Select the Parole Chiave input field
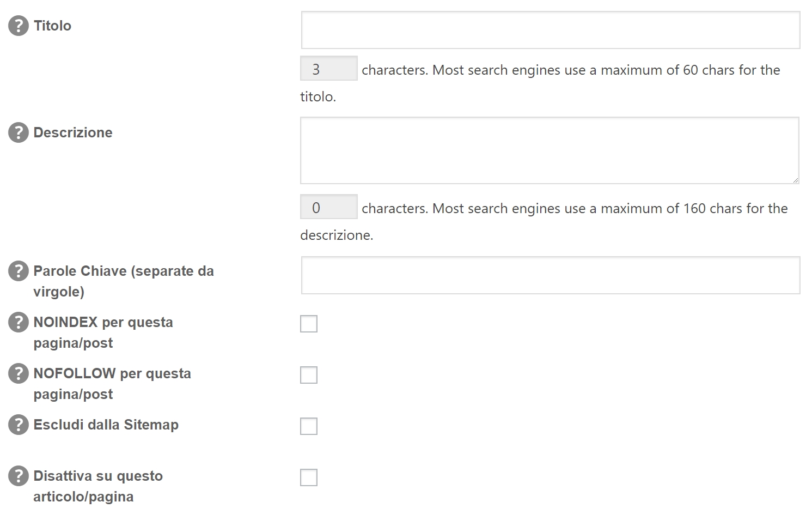Screen dimensions: 812x508 point(550,275)
